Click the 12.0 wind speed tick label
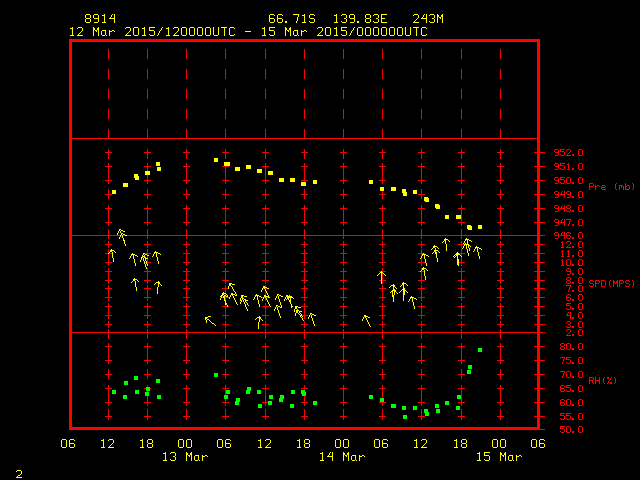Image resolution: width=640 pixels, height=480 pixels. [565, 245]
